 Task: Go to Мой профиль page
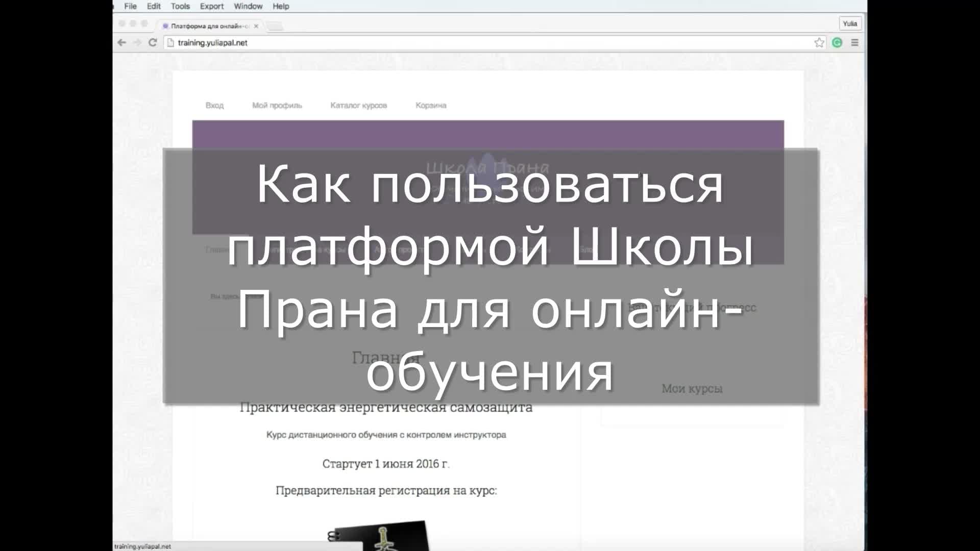(x=277, y=106)
